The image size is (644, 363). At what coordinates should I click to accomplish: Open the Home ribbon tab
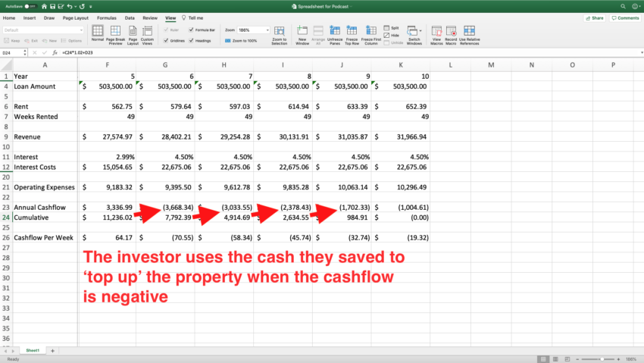pos(9,18)
